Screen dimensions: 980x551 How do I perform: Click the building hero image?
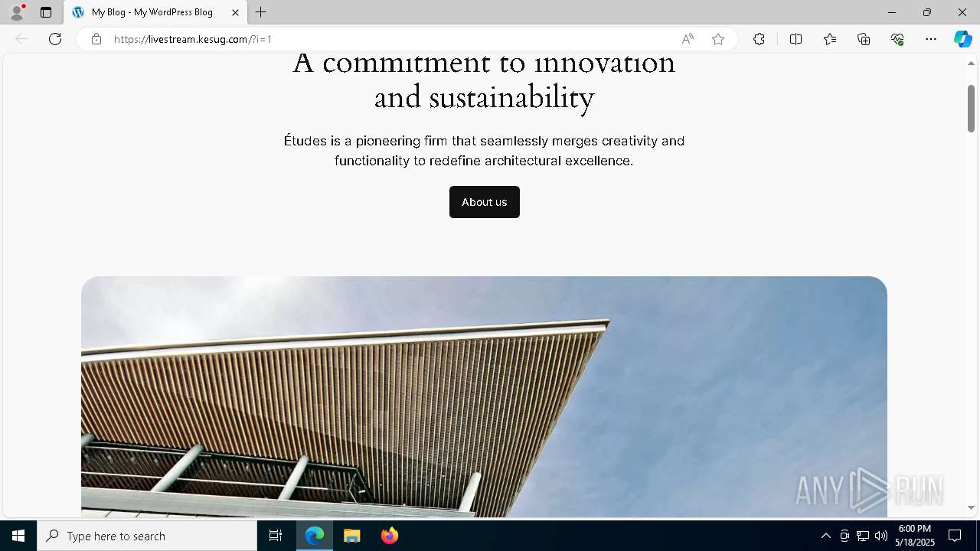pos(484,396)
